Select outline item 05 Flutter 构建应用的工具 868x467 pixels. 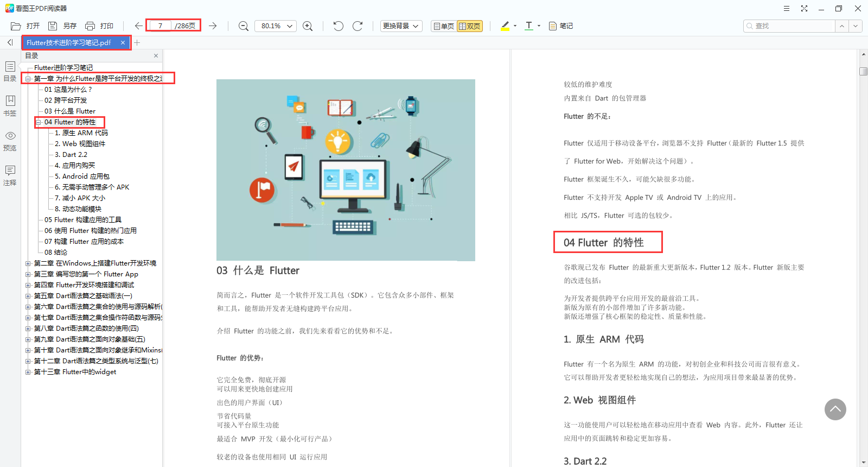tap(83, 220)
